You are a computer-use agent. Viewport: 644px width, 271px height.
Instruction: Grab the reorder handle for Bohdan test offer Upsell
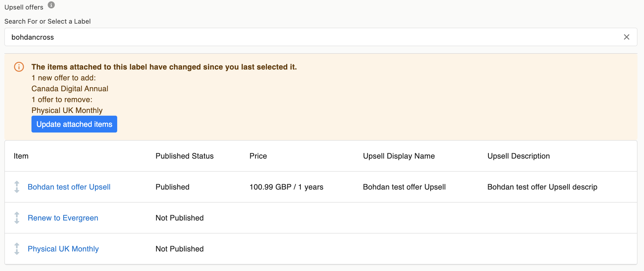(17, 187)
